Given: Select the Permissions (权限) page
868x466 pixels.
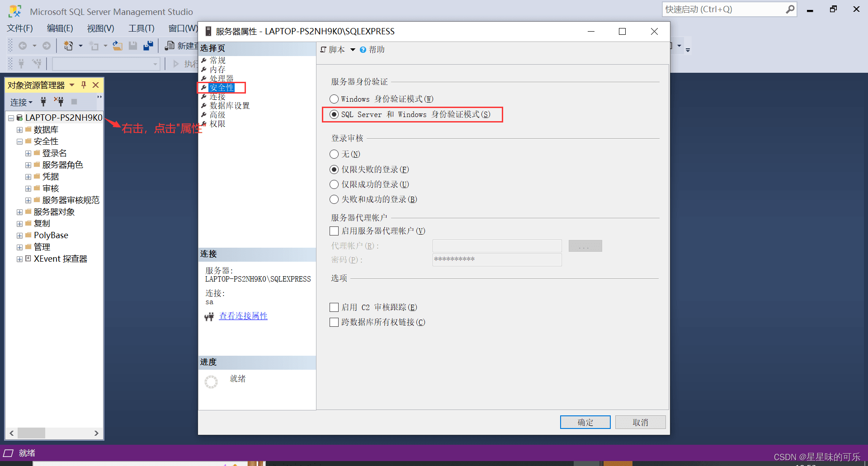Looking at the screenshot, I should click(x=217, y=124).
